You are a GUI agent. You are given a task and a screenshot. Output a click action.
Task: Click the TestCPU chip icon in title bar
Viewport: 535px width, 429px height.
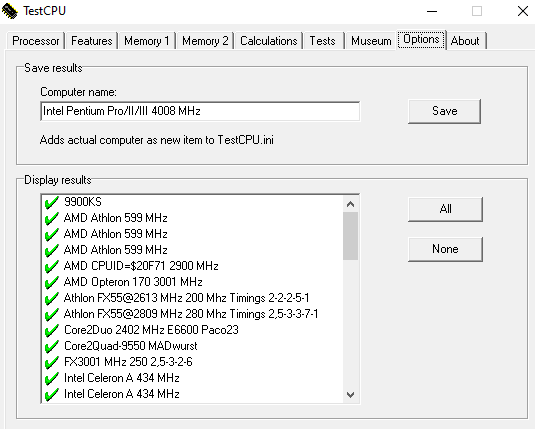(10, 11)
